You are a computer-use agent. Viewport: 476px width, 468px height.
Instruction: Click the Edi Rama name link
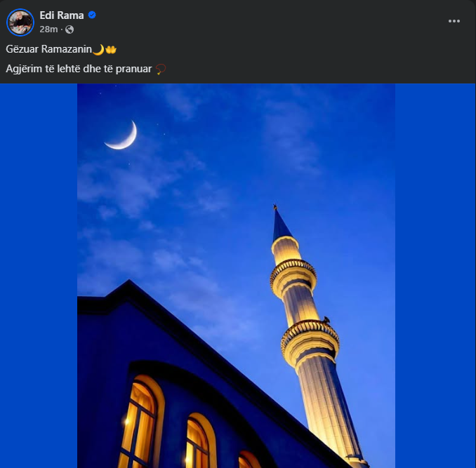click(x=62, y=15)
